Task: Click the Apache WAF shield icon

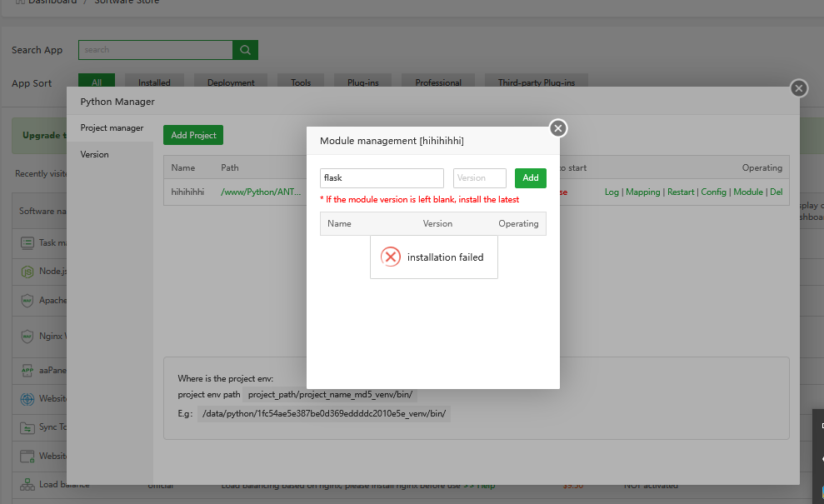Action: [x=27, y=300]
